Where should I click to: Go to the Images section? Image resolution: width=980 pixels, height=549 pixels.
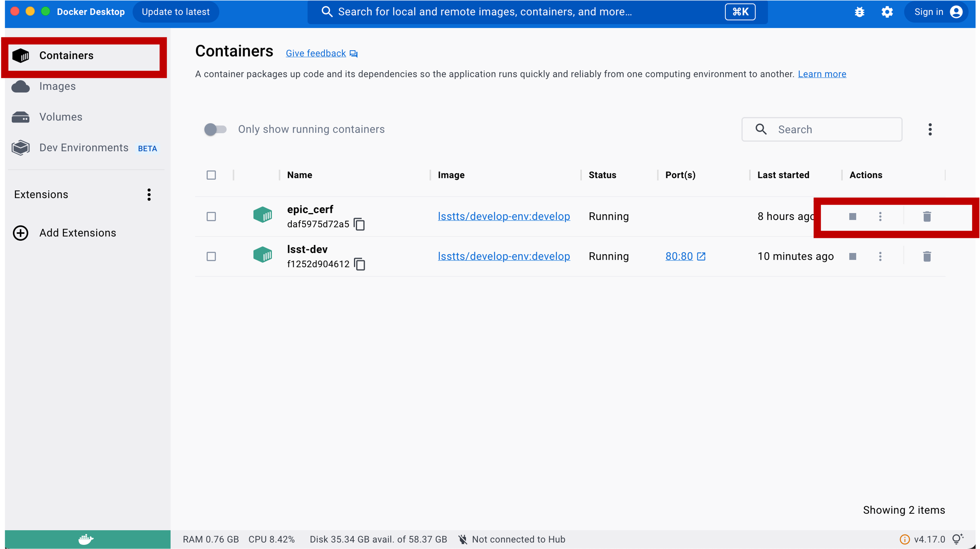coord(57,87)
